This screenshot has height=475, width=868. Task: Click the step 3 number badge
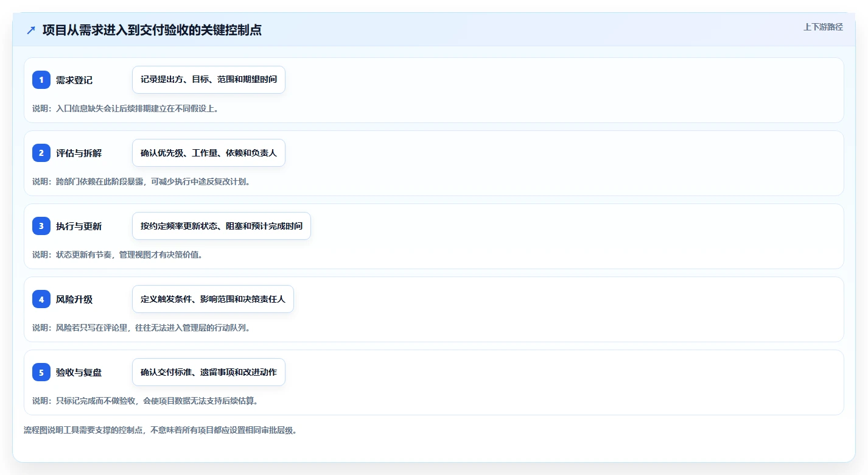41,226
